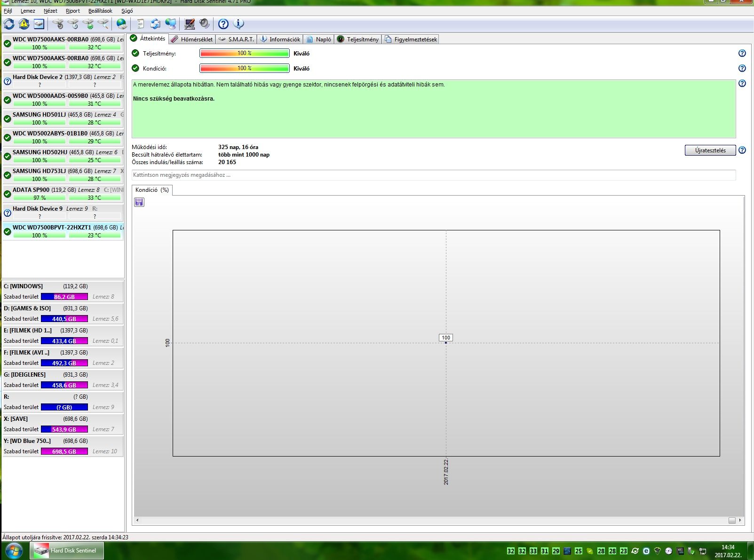Click the 100 data point on the chart

coord(446,342)
